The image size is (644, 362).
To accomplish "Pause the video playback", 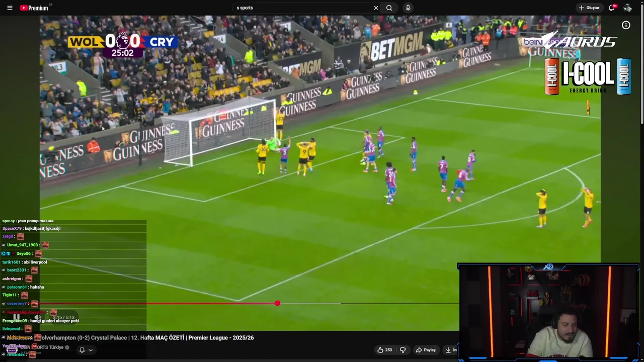I will 17,317.
